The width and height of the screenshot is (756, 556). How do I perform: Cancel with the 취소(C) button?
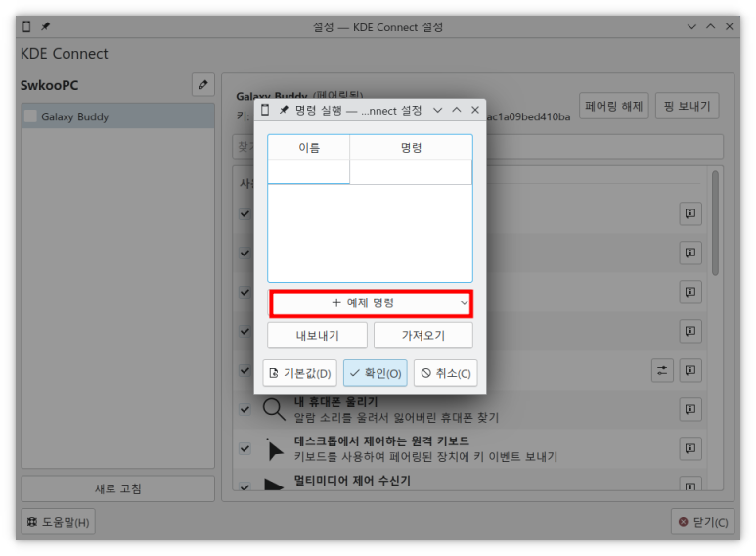[x=446, y=373]
